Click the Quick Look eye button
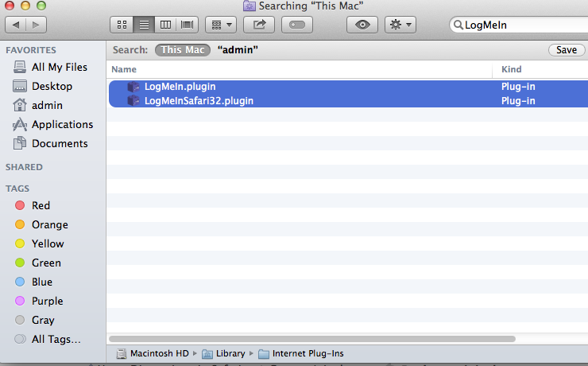The height and width of the screenshot is (366, 588). [x=362, y=25]
